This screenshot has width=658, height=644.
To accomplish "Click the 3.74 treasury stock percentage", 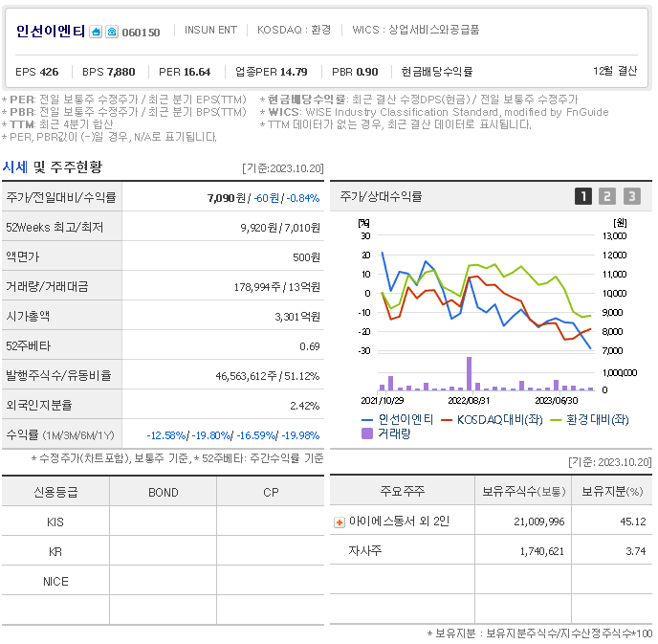I will click(635, 551).
